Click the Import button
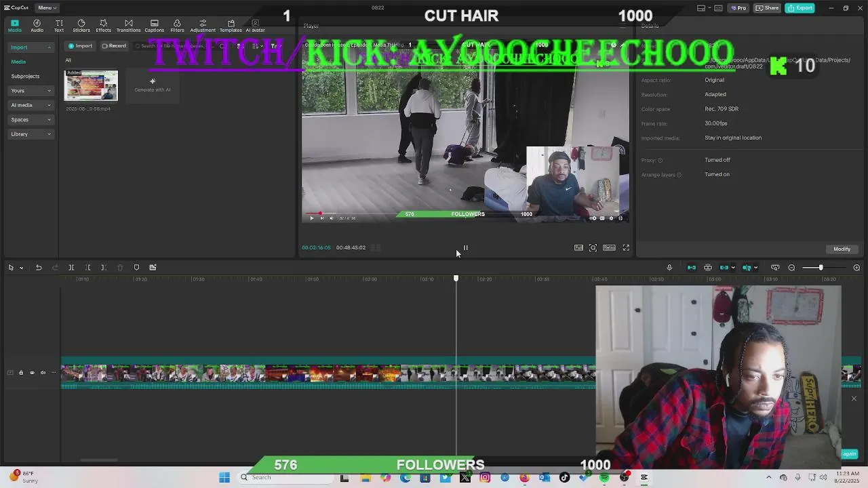 point(80,45)
